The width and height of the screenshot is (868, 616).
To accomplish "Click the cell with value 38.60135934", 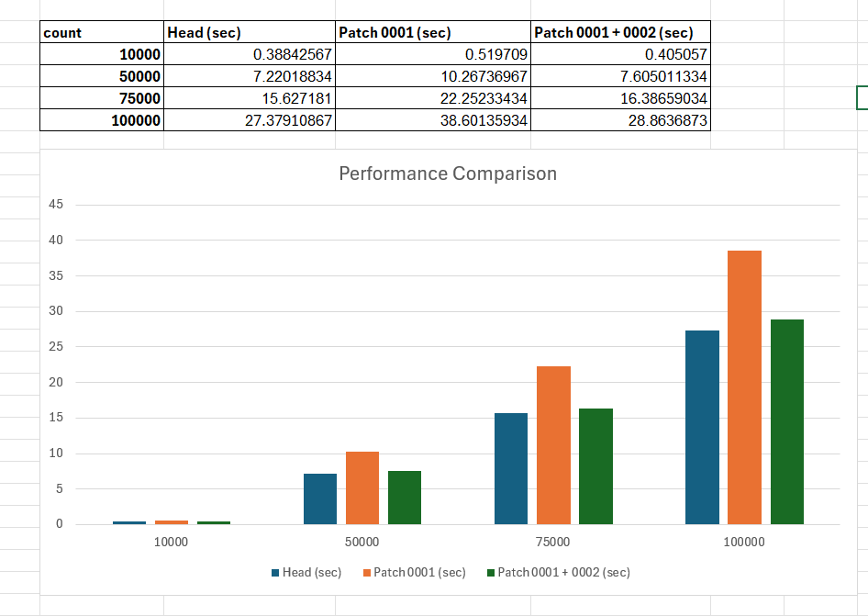I will point(432,120).
